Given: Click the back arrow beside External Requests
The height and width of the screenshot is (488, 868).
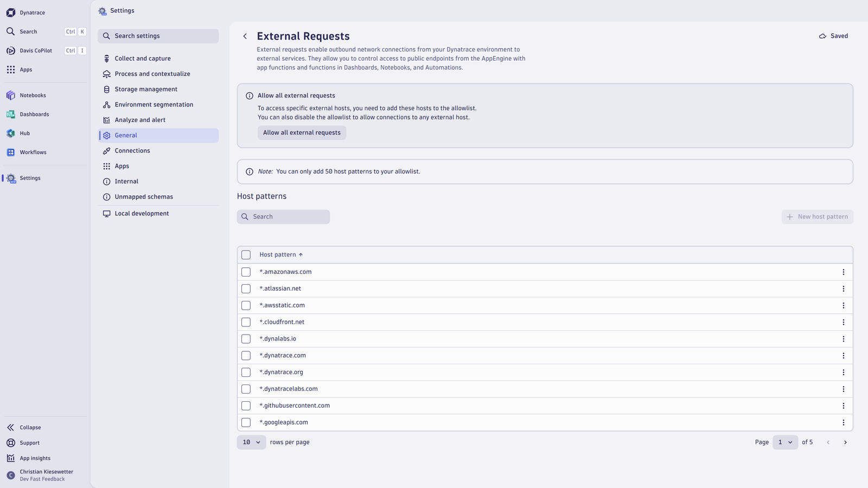Looking at the screenshot, I should click(x=245, y=36).
